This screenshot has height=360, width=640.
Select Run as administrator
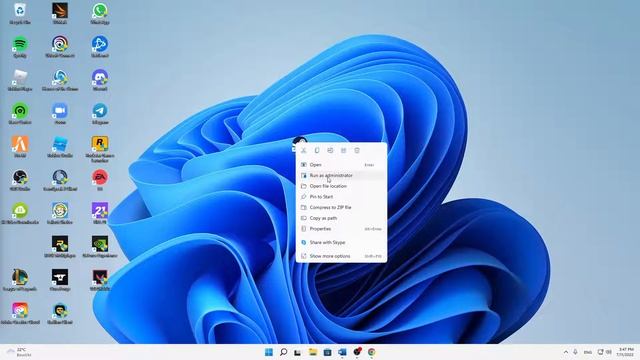pyautogui.click(x=341, y=176)
